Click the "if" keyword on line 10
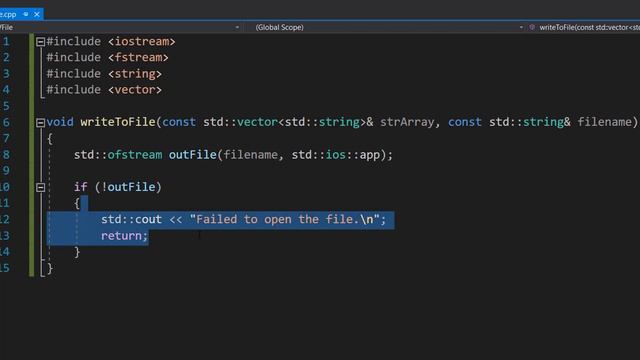 [x=80, y=187]
